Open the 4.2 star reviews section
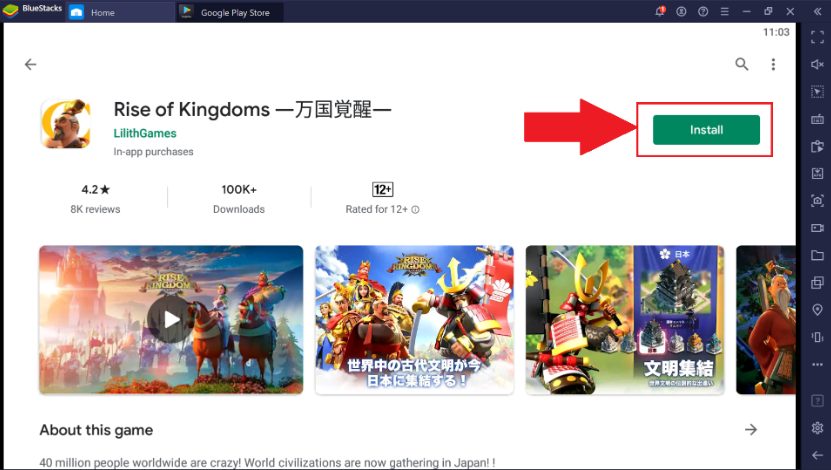The height and width of the screenshot is (470, 831). pos(95,199)
